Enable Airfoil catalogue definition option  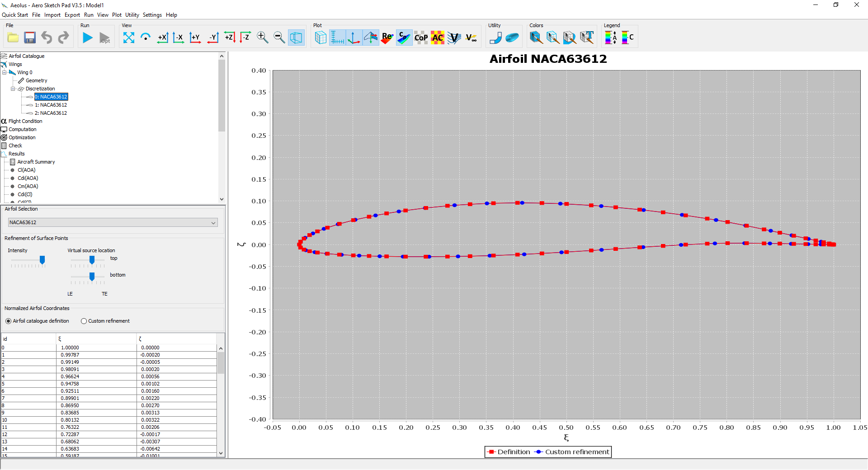(x=8, y=321)
